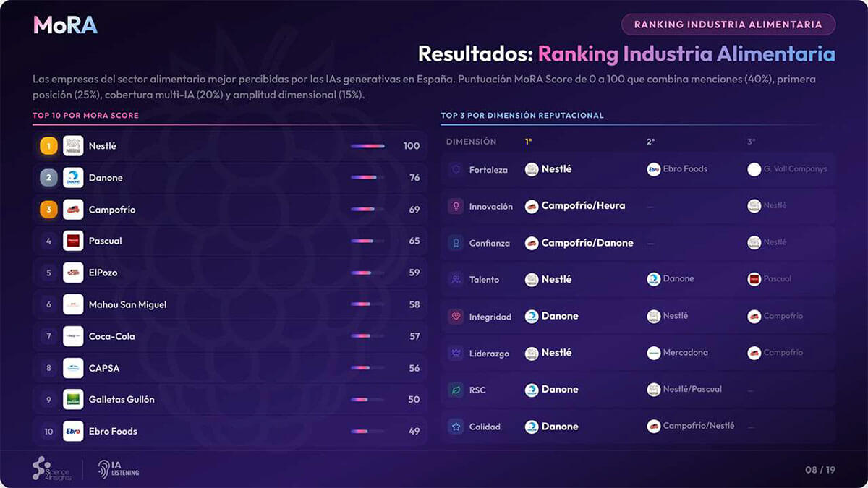The image size is (868, 488).
Task: Click the Calidad star icon
Action: (x=456, y=427)
